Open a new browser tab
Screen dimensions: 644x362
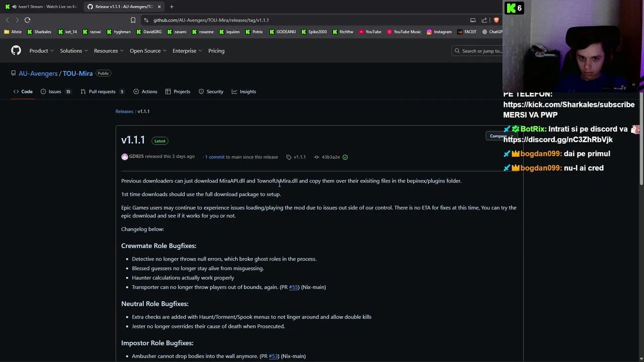172,7
